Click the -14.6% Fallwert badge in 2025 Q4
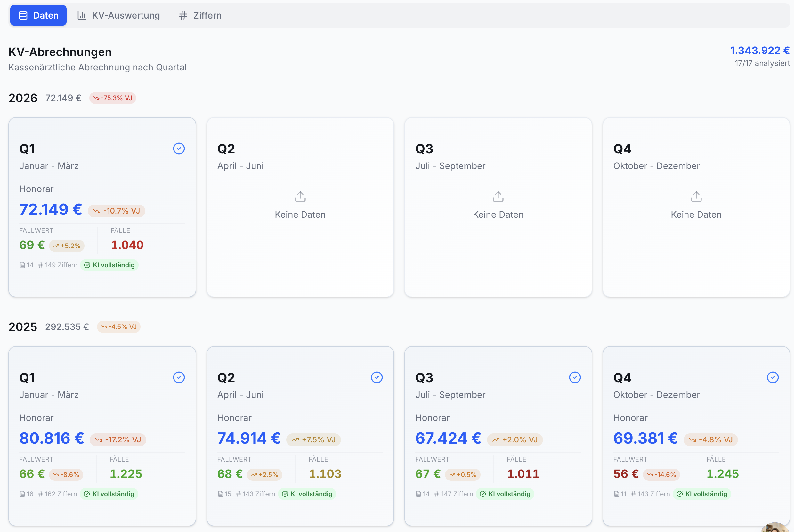Screen dimensions: 794x532 point(661,475)
